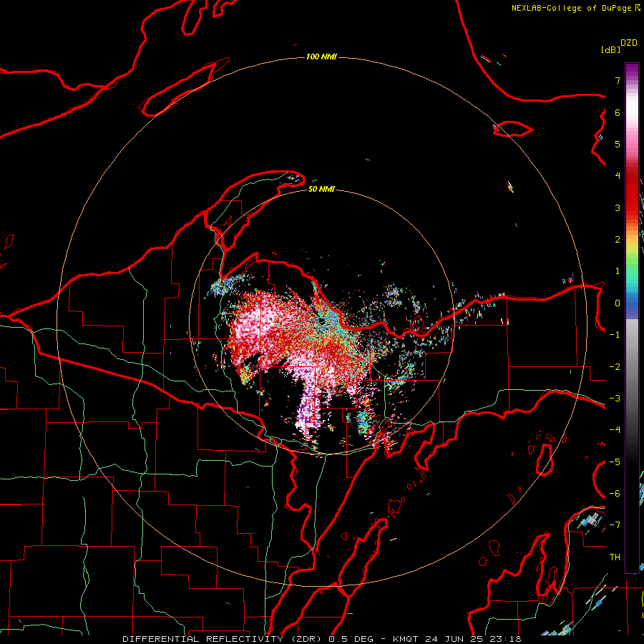The image size is (644, 644).
Task: Click the 7 value on color scale
Action: 618,80
